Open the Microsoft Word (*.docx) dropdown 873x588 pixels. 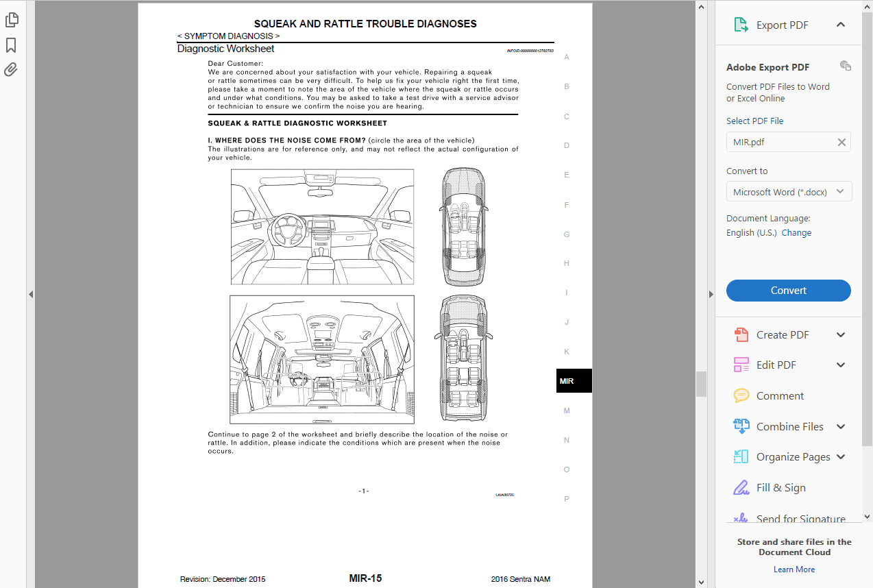789,192
